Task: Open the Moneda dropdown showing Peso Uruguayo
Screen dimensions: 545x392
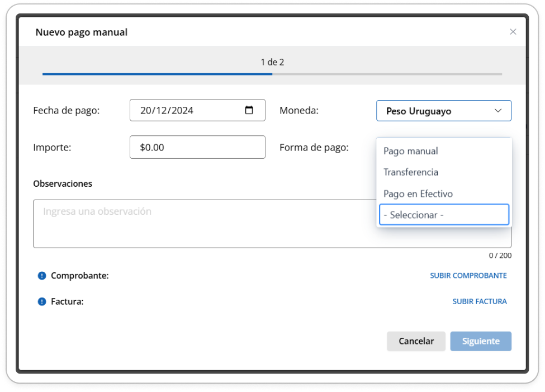Action: pyautogui.click(x=443, y=111)
